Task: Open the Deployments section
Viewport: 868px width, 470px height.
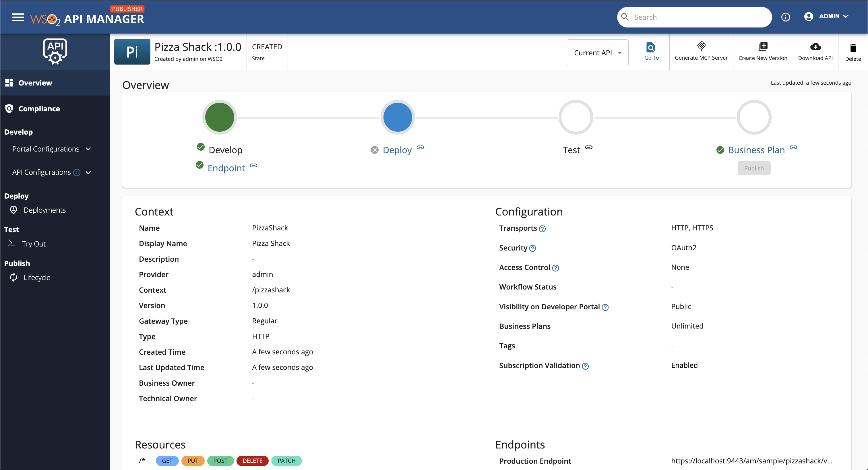Action: 44,210
